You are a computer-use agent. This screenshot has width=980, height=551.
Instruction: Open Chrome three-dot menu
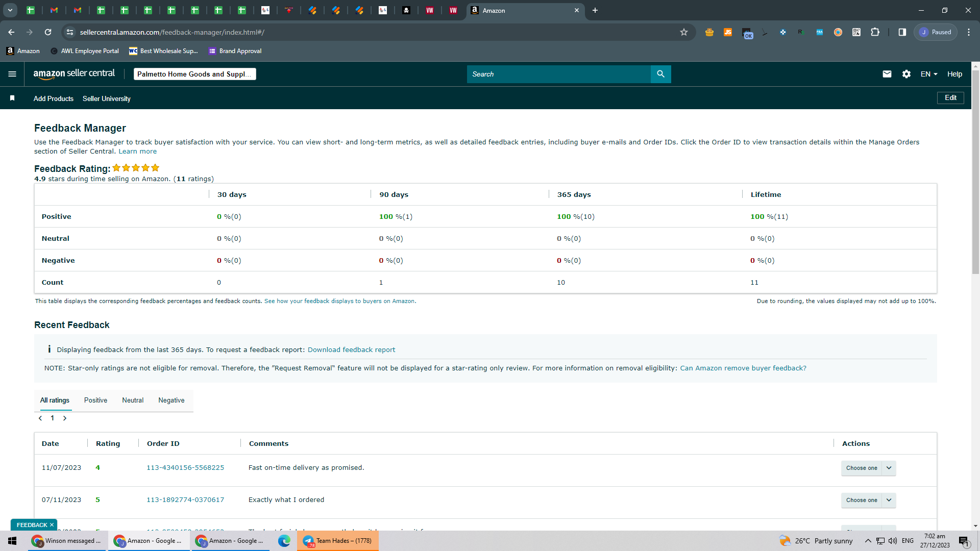click(969, 32)
